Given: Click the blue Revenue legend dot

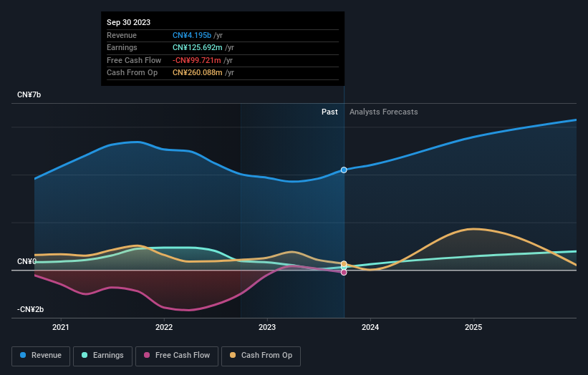Looking at the screenshot, I should coord(23,355).
